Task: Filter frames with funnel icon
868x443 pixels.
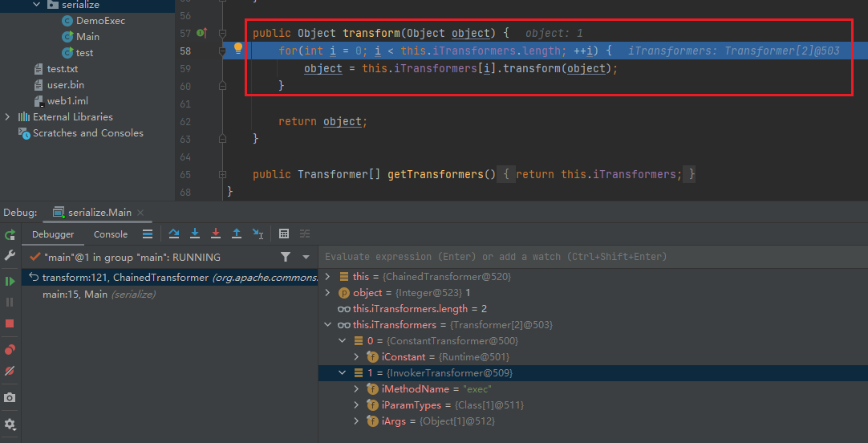Action: [x=285, y=257]
